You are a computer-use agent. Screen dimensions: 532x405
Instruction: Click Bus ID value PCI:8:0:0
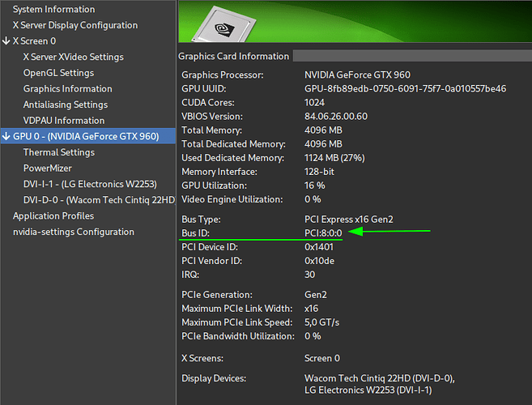tap(323, 233)
